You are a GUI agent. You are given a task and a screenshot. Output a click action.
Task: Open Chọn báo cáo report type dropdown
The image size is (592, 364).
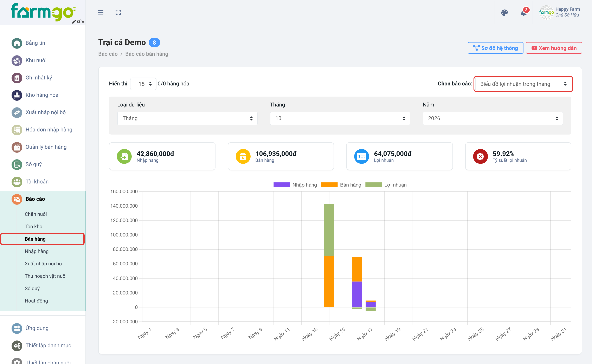click(523, 84)
